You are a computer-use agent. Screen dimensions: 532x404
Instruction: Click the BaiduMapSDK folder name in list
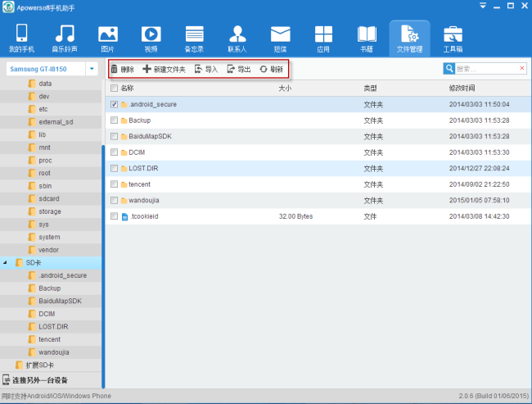pos(150,136)
